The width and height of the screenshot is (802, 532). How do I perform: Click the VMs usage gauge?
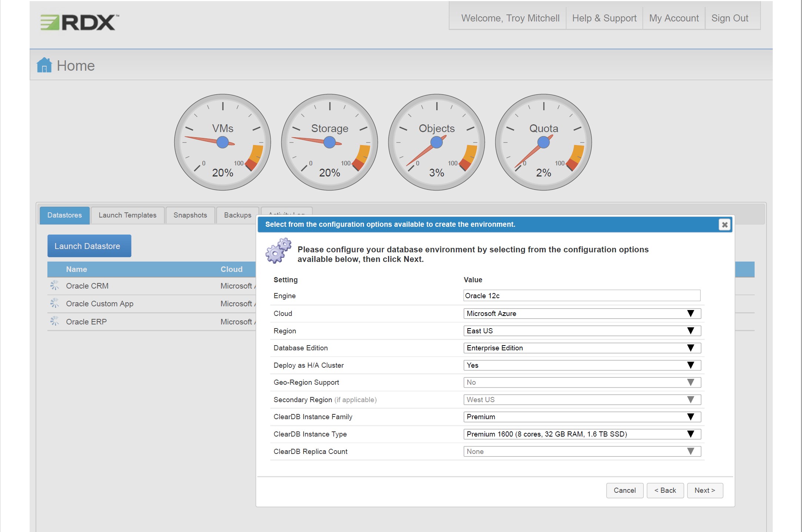coord(223,142)
